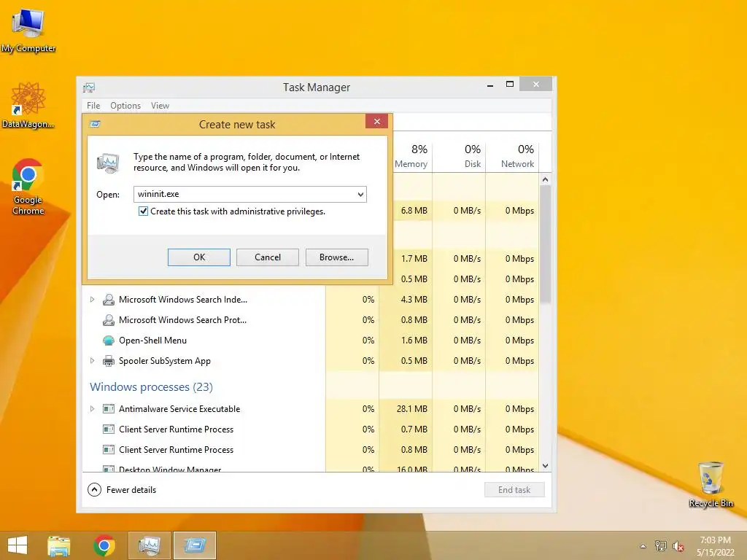747x560 pixels.
Task: Select Microsoft Windows Search Prot... row
Action: pyautogui.click(x=311, y=320)
